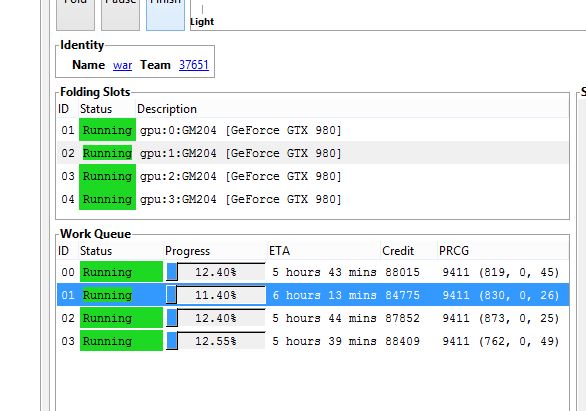586x411 pixels.
Task: Click the Pause button
Action: click(x=120, y=15)
